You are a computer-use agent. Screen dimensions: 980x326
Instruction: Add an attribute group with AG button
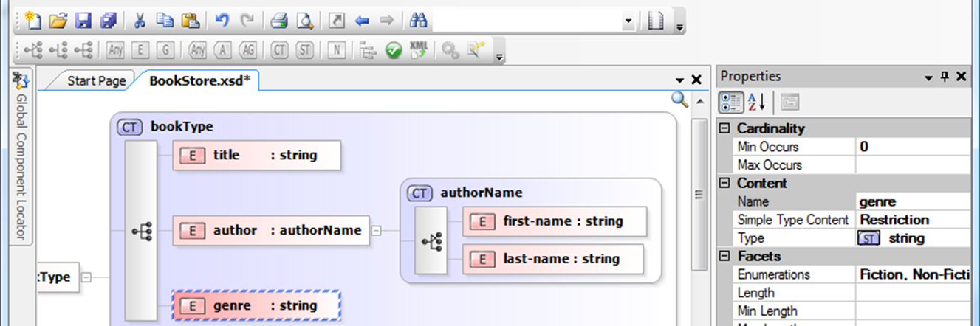248,50
